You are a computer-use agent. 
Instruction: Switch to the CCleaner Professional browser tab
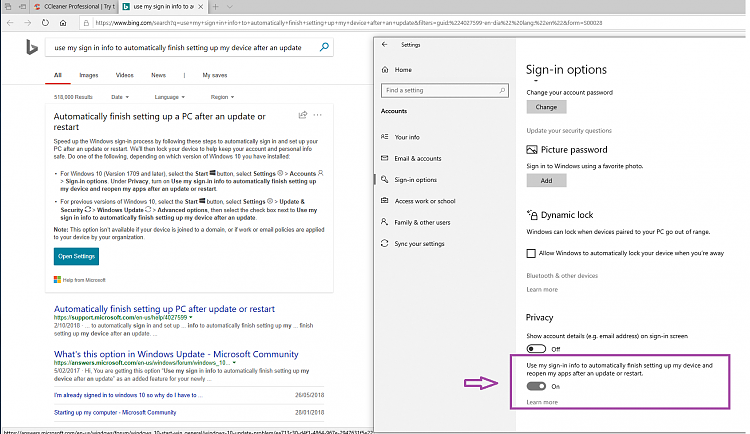74,7
